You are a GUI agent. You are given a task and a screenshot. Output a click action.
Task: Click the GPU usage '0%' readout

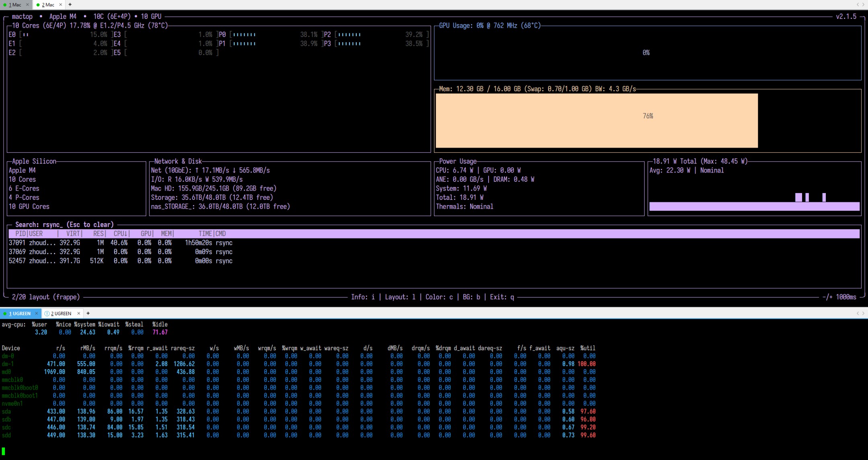pyautogui.click(x=646, y=53)
